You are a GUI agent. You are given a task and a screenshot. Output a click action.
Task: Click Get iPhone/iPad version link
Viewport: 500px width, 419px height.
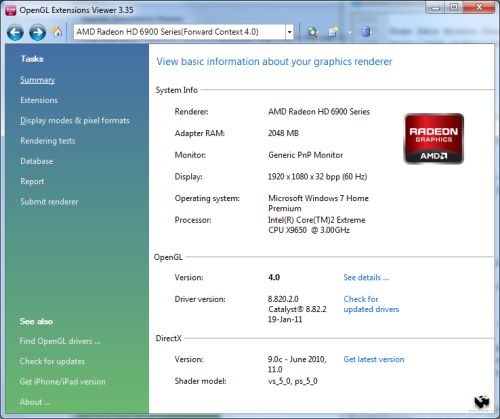click(62, 382)
